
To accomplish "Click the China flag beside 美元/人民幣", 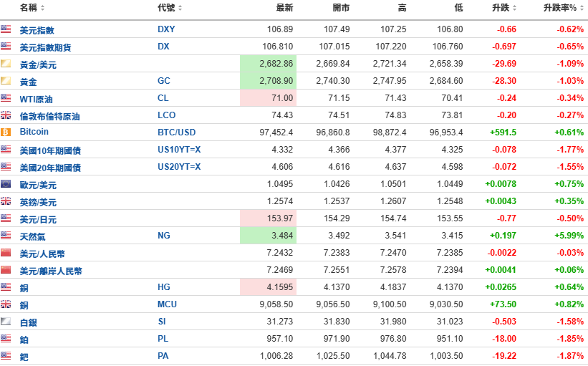I will coord(6,252).
